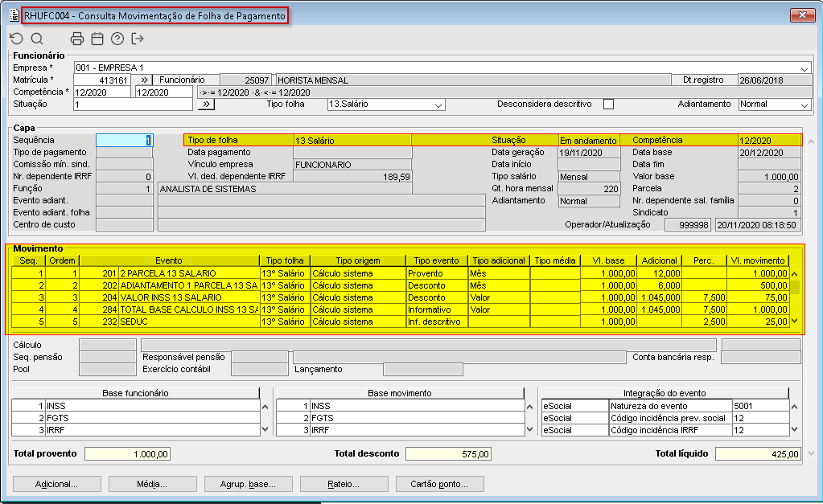Click the printer icon in toolbar
This screenshot has width=823, height=504.
pyautogui.click(x=77, y=39)
